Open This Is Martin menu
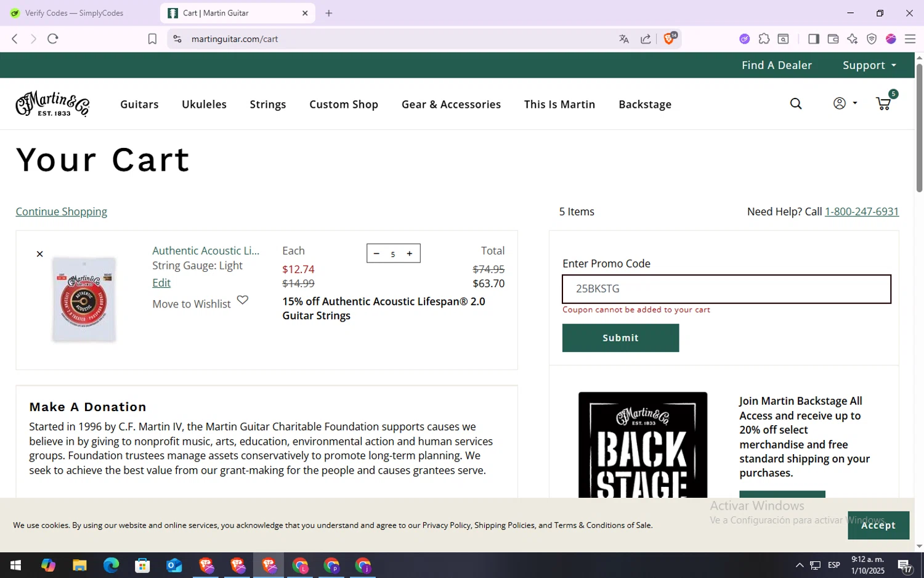 tap(559, 104)
